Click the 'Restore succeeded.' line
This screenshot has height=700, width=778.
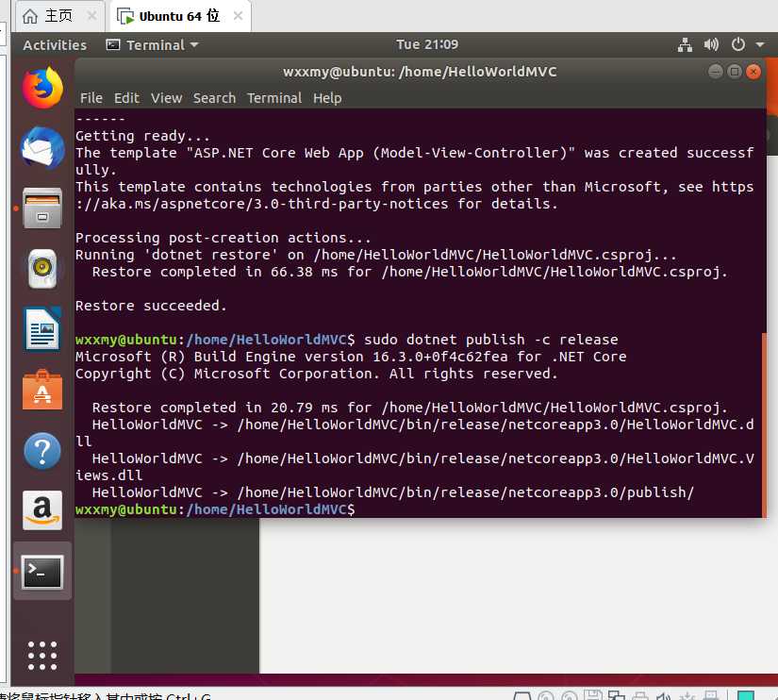coord(151,306)
